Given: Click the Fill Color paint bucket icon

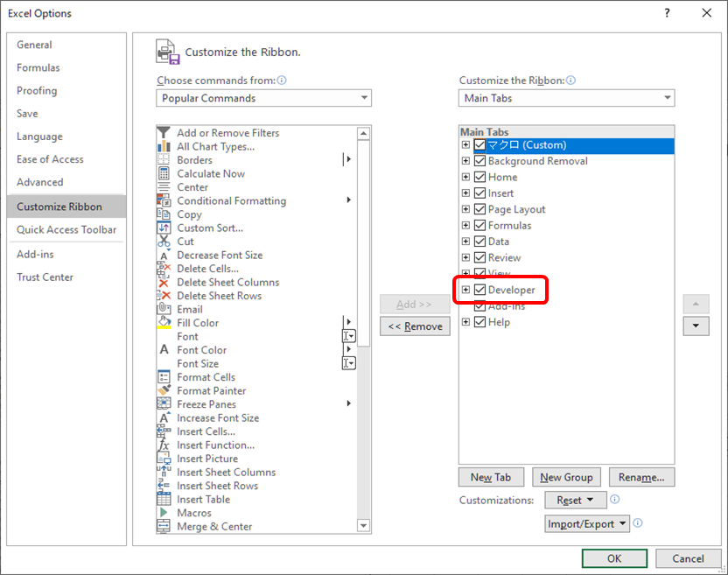Looking at the screenshot, I should (164, 323).
